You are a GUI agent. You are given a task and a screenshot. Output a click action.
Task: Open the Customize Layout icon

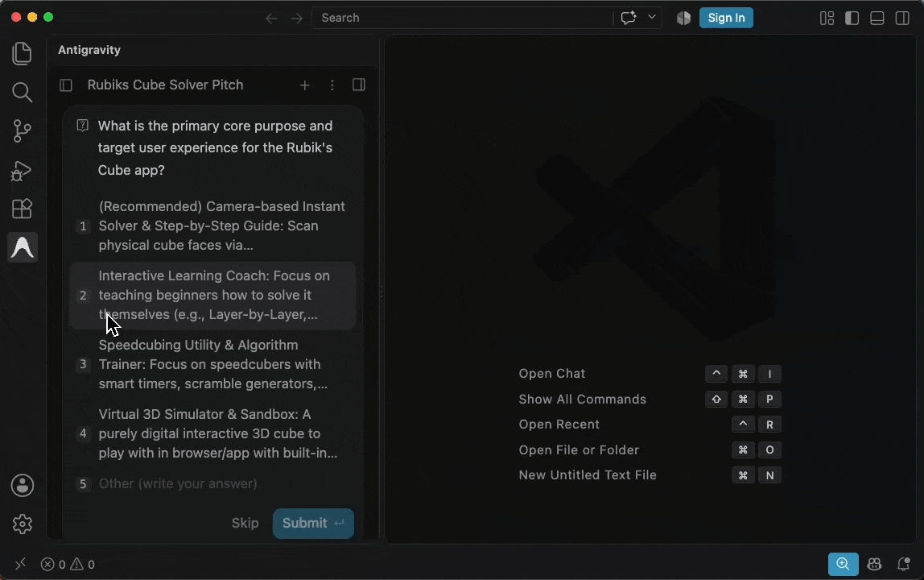coord(827,19)
